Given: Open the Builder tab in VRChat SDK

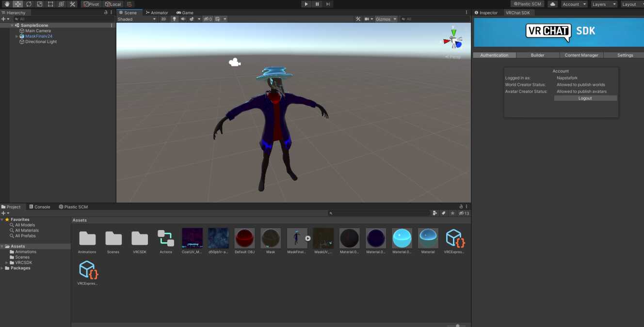Looking at the screenshot, I should coord(537,55).
